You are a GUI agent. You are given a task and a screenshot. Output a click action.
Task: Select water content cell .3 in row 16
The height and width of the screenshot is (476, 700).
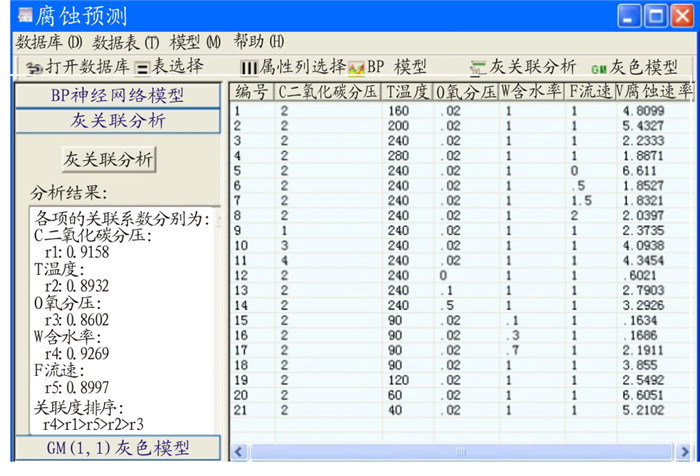512,335
